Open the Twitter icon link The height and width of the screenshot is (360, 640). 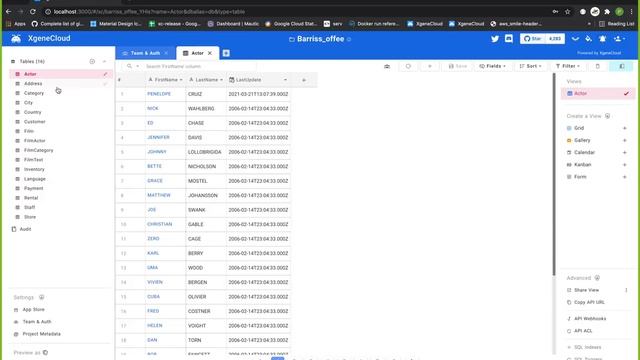(x=495, y=39)
